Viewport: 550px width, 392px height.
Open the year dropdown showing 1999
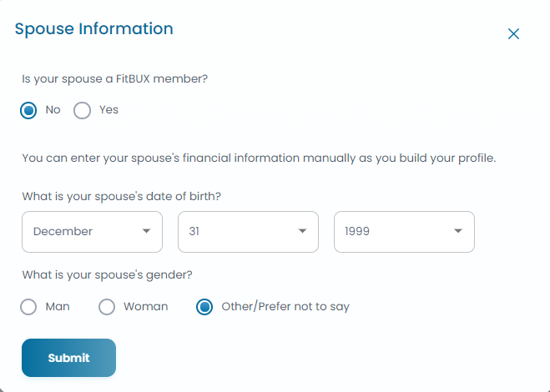(x=405, y=232)
